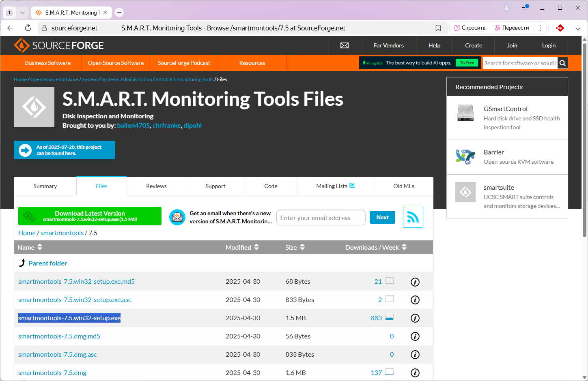588x381 pixels.
Task: Click the red extension icon in toolbar
Action: 560,28
